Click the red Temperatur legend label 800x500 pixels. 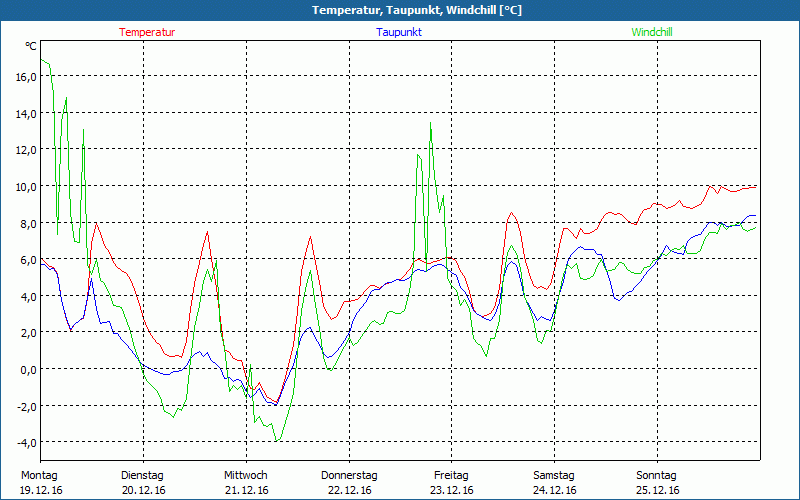point(147,32)
